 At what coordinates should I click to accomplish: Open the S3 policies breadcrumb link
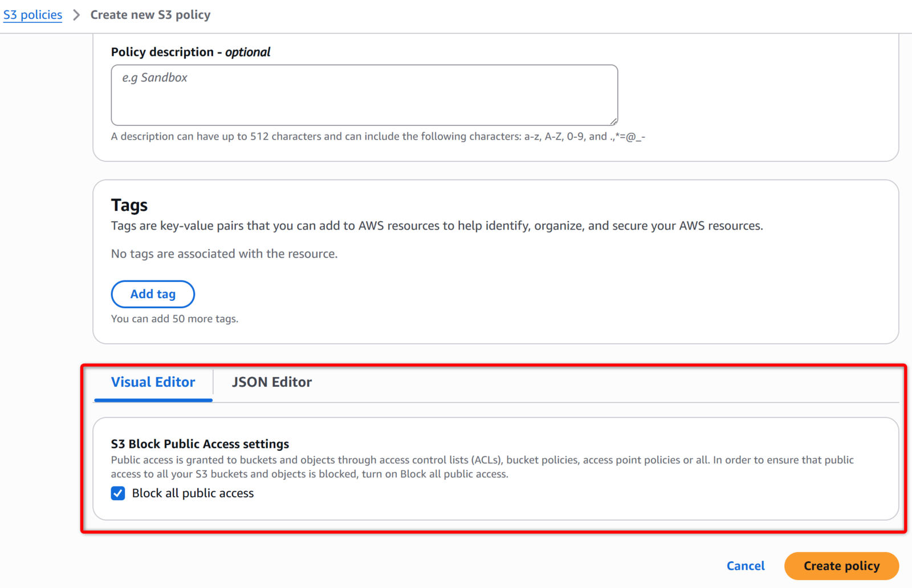33,15
